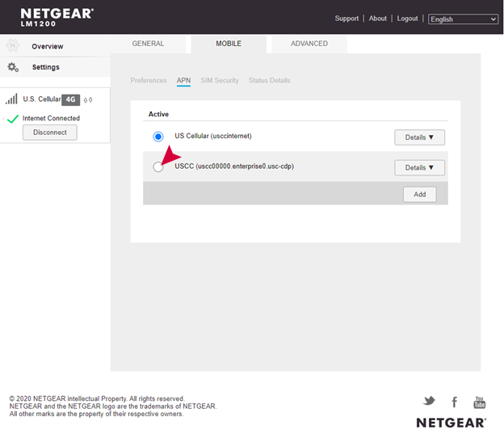504x438 pixels.
Task: Click the Disconnect button
Action: click(x=50, y=133)
